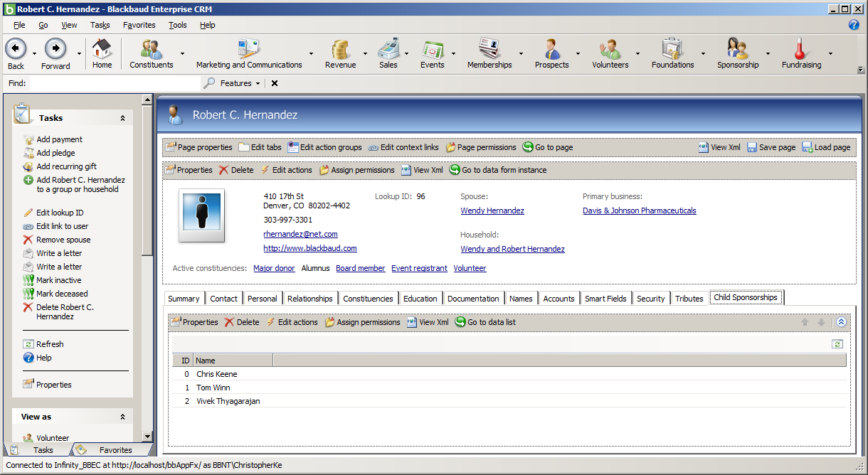Open the Tools menu

pos(178,25)
